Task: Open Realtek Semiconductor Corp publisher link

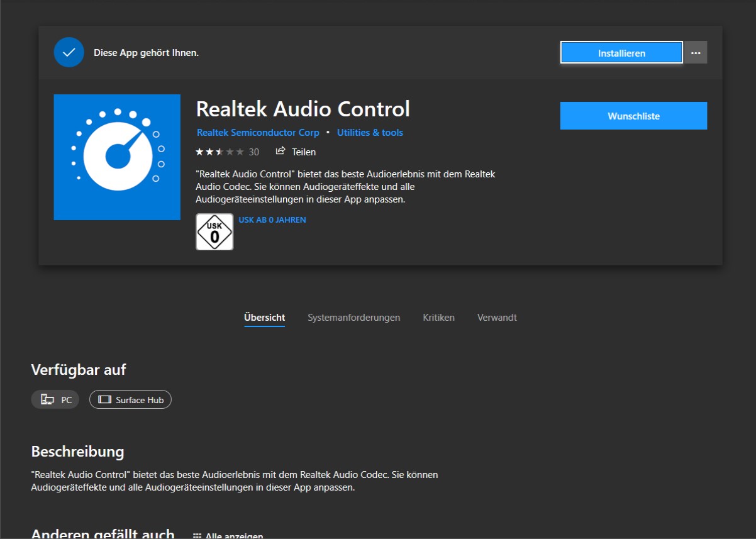Action: (258, 133)
